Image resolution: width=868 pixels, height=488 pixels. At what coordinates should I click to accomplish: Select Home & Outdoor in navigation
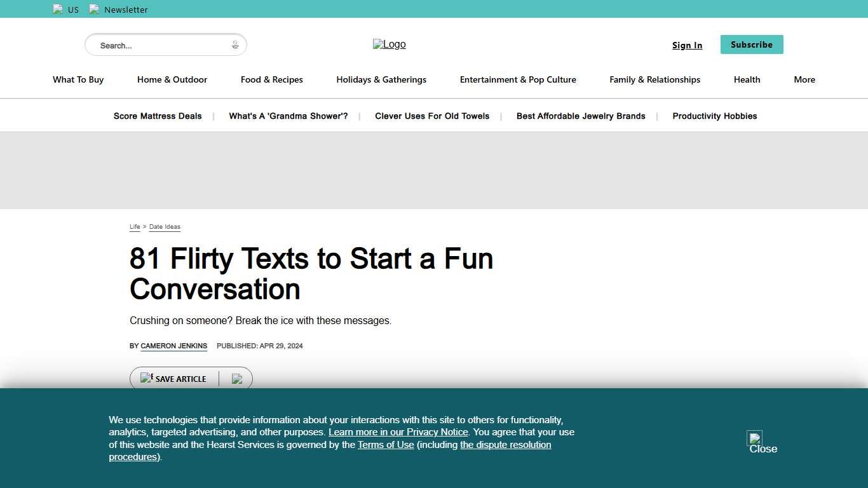coord(172,79)
